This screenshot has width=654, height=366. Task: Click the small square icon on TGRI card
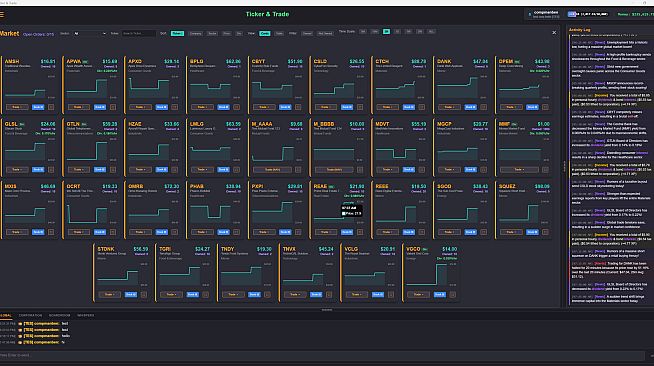click(x=205, y=295)
